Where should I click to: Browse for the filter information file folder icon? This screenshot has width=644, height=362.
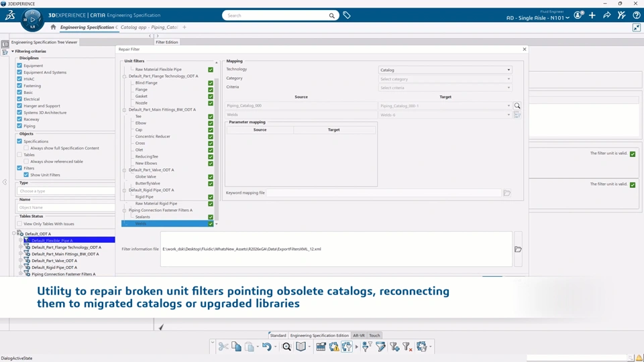[518, 249]
